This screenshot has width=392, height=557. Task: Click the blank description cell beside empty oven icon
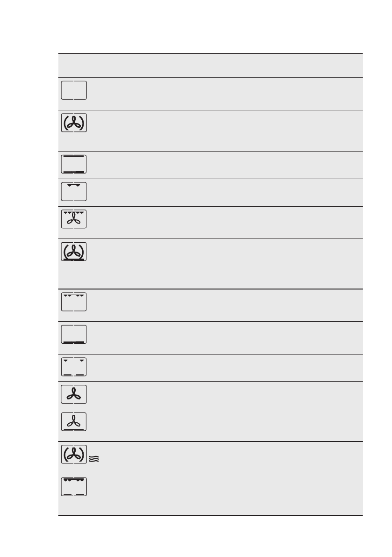tap(224, 94)
